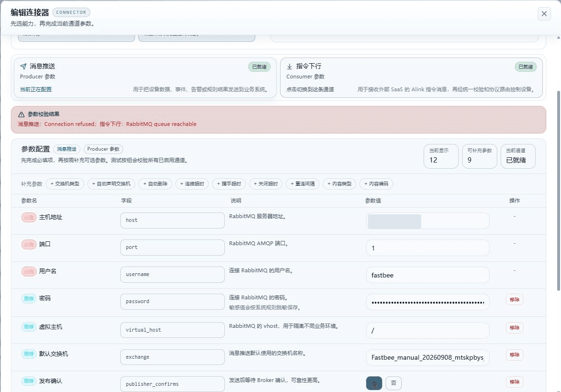561x392 pixels.
Task: Click the Producer 参数 tag next to 参数配置
Action: [103, 149]
